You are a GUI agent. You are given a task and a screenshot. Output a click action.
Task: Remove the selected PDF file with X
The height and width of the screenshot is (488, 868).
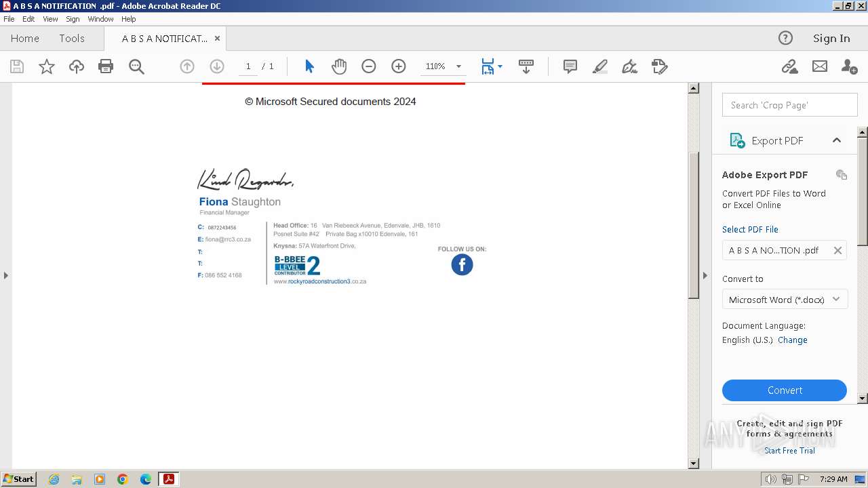click(x=837, y=250)
